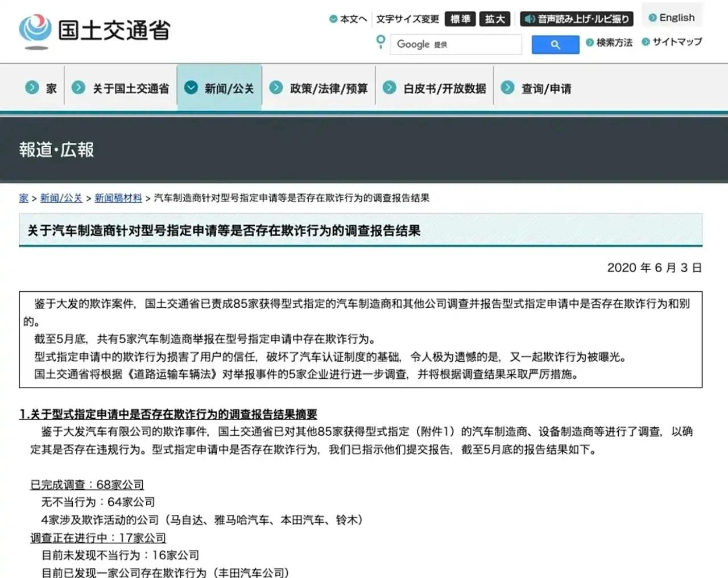
Task: Click the speaker icon for 音声読み上げ
Action: point(530,19)
